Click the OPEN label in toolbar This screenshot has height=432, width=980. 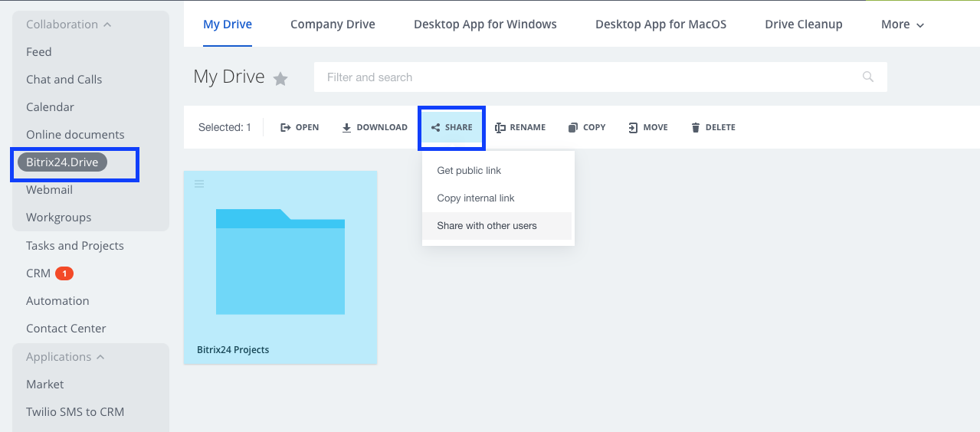[x=307, y=128]
